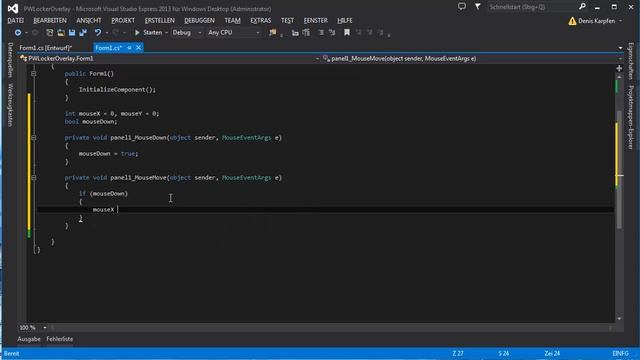Click the green Start play arrow
640x360 pixels.
137,33
